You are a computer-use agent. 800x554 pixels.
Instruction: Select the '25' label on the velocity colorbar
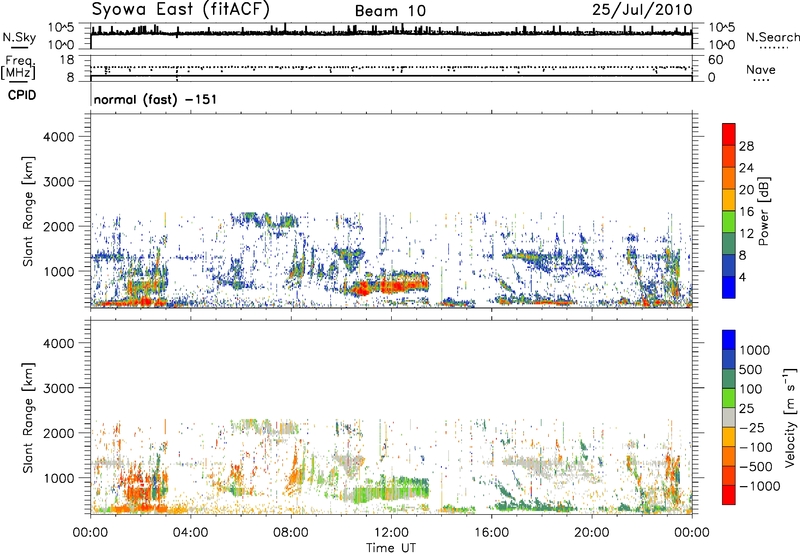click(x=746, y=408)
